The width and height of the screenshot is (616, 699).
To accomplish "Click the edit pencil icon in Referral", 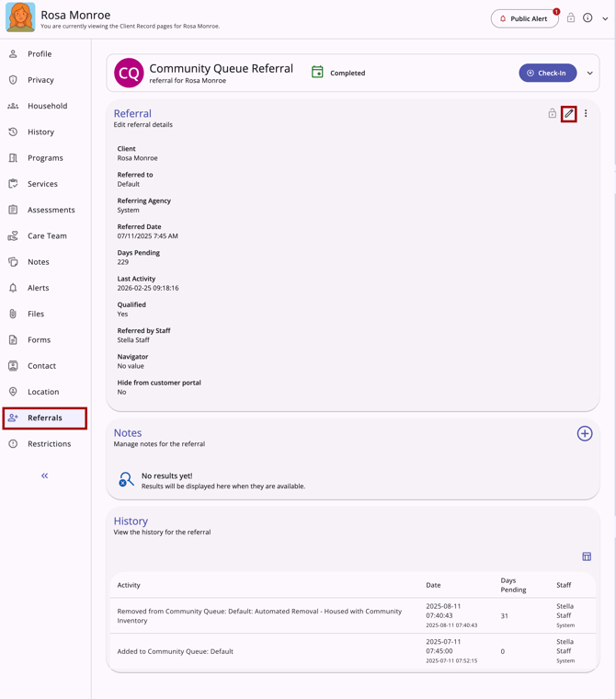I will pos(569,114).
